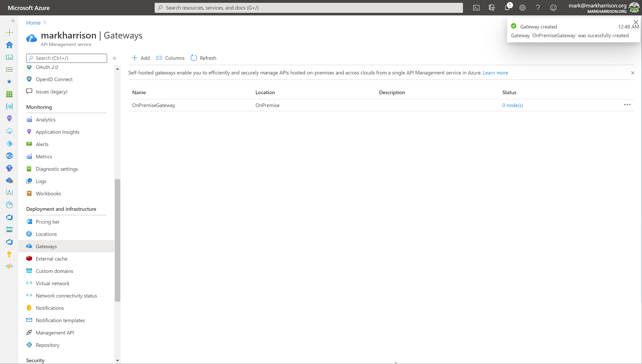Open the notifications bell with badge 5
This screenshot has width=642, height=364.
(x=507, y=7)
